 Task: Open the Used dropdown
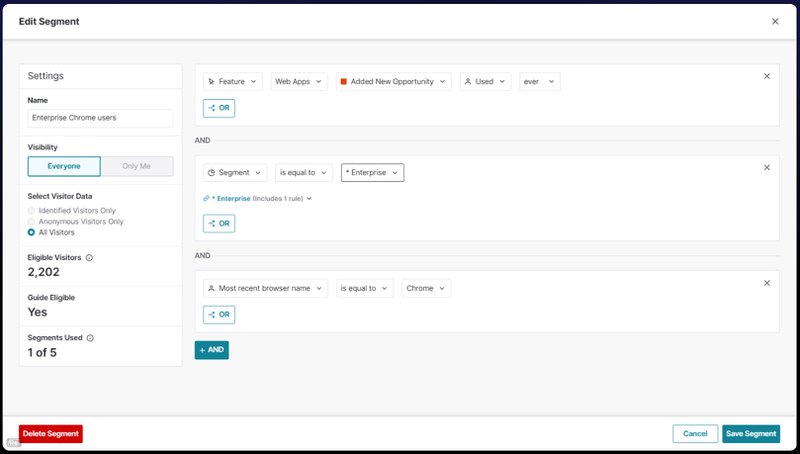(x=485, y=82)
